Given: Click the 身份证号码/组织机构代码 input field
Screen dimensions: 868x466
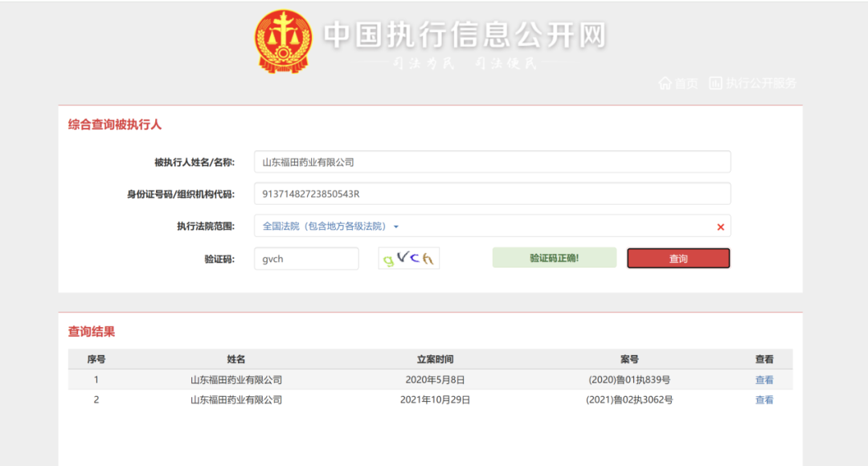Looking at the screenshot, I should [x=492, y=194].
